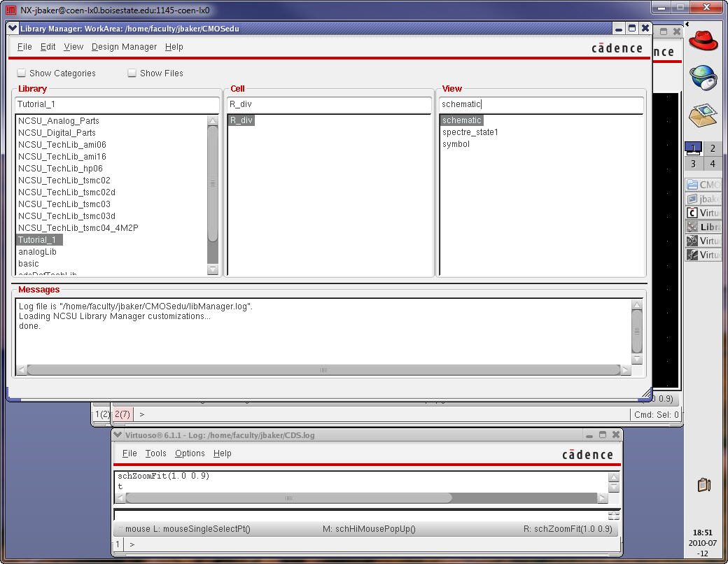The image size is (728, 564).
Task: Select NCSU_Analog_Parts library
Action: tap(59, 120)
